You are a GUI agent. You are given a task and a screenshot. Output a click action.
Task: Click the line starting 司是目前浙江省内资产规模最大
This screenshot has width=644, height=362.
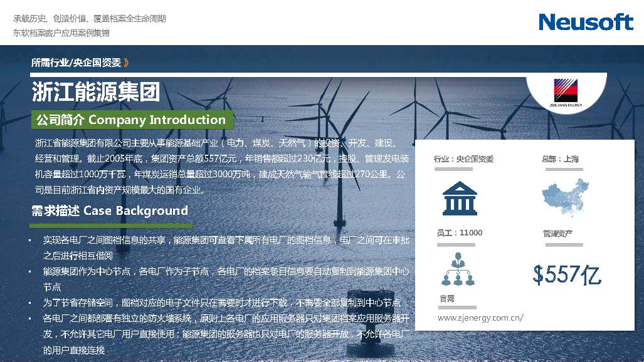(120, 190)
